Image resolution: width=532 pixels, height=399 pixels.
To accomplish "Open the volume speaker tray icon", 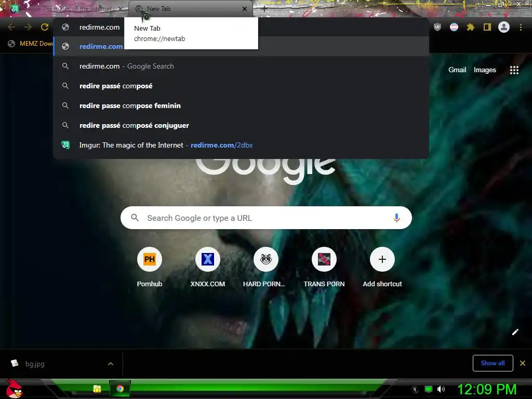I will [441, 389].
